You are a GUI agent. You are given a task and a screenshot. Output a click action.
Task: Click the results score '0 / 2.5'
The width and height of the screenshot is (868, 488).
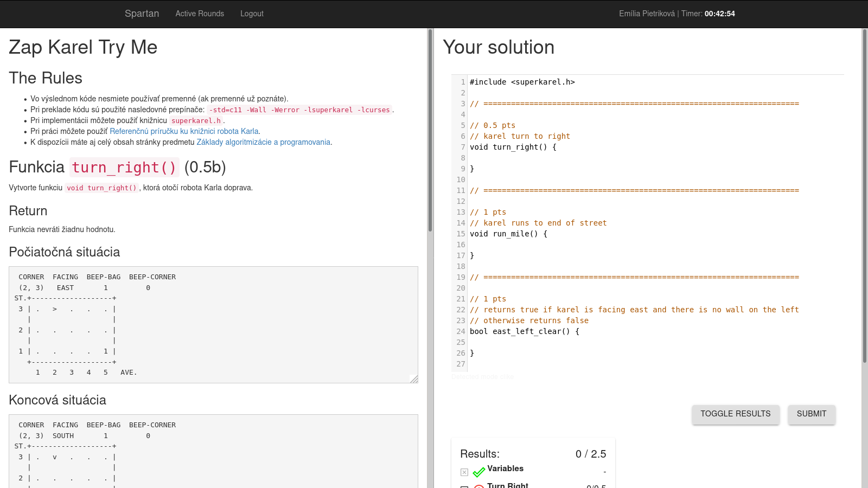tap(591, 454)
